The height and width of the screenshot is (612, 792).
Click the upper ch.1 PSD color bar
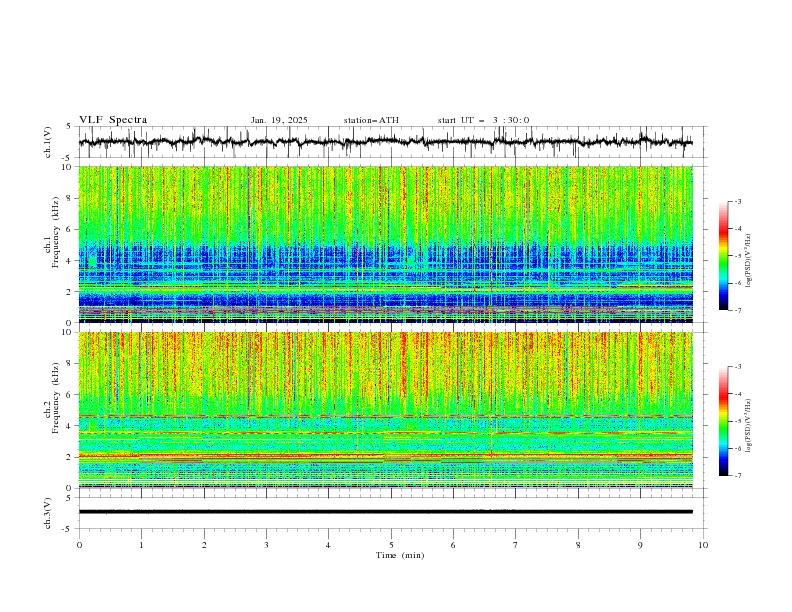723,256
